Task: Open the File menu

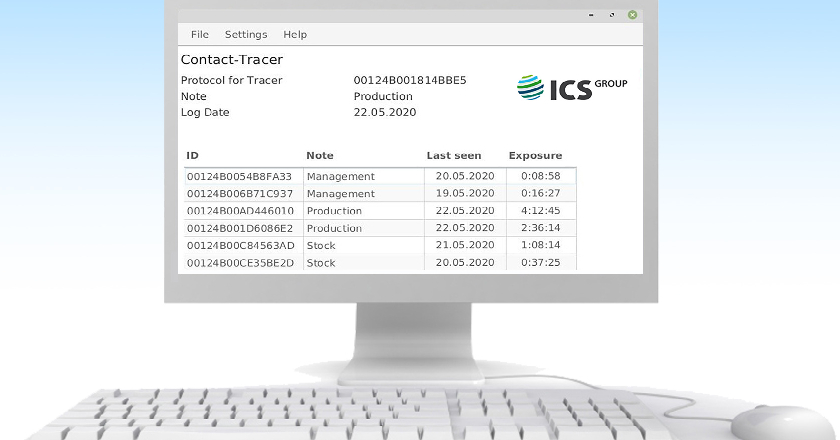Action: point(199,34)
